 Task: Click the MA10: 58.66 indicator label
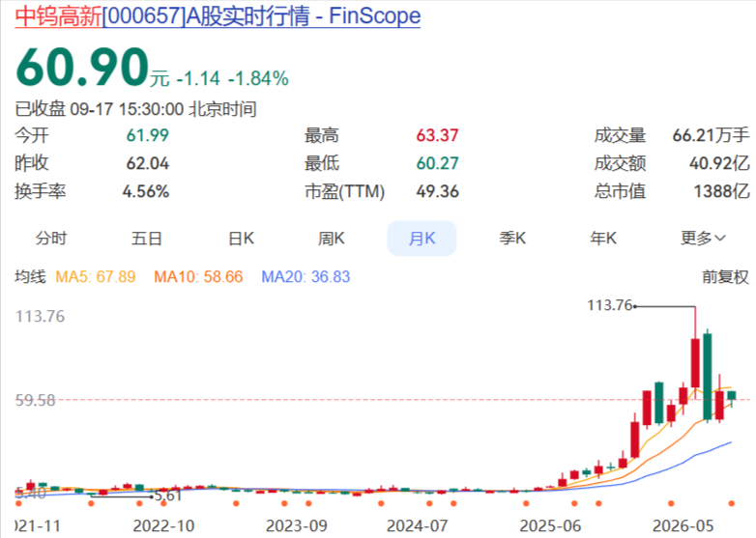198,277
